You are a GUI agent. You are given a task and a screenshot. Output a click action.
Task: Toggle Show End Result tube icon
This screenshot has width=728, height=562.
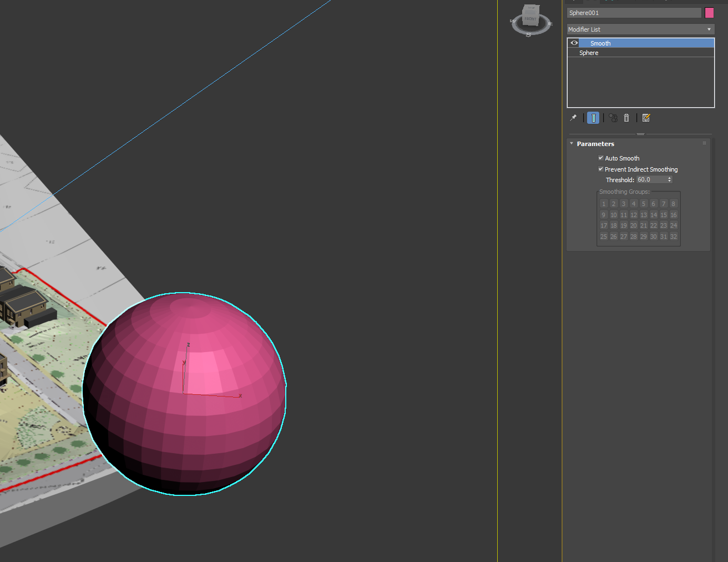click(x=593, y=118)
